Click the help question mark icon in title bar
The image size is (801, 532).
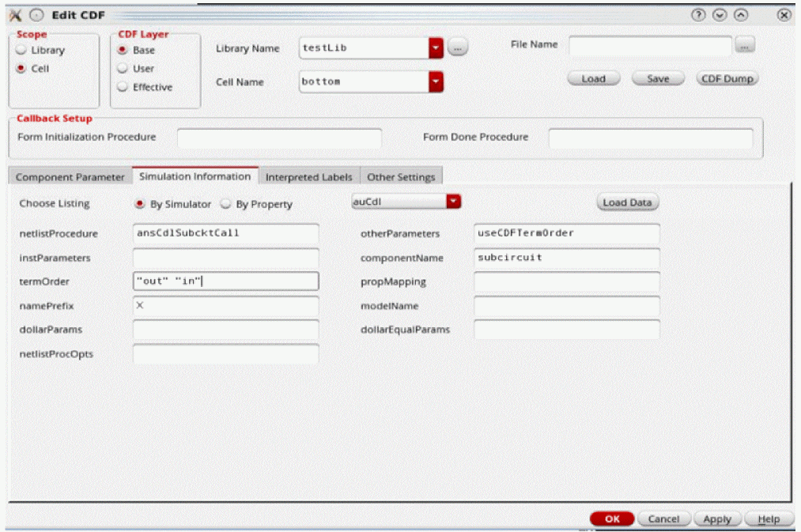tap(698, 15)
